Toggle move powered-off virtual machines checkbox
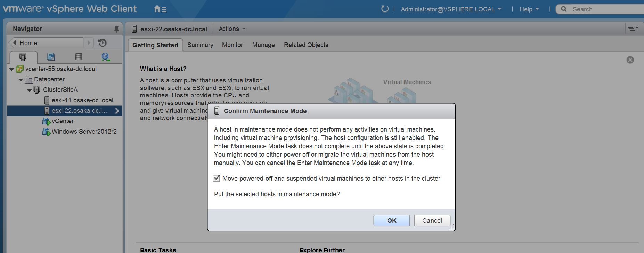 click(217, 179)
